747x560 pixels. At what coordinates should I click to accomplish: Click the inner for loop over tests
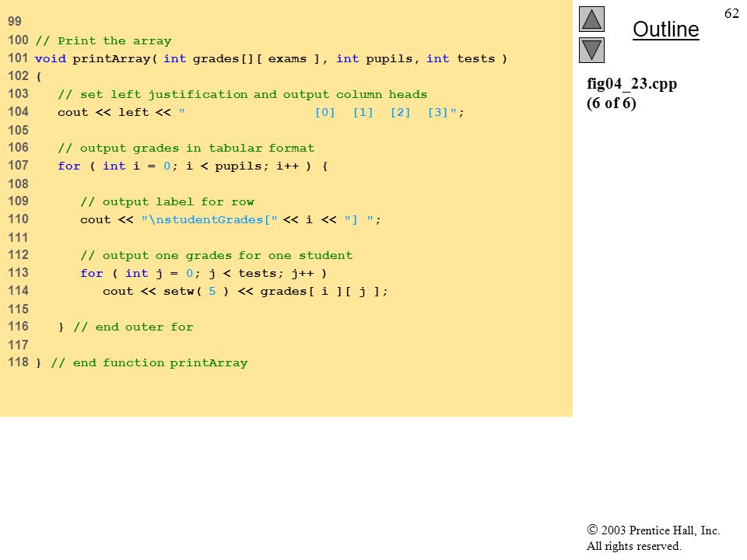tap(203, 273)
